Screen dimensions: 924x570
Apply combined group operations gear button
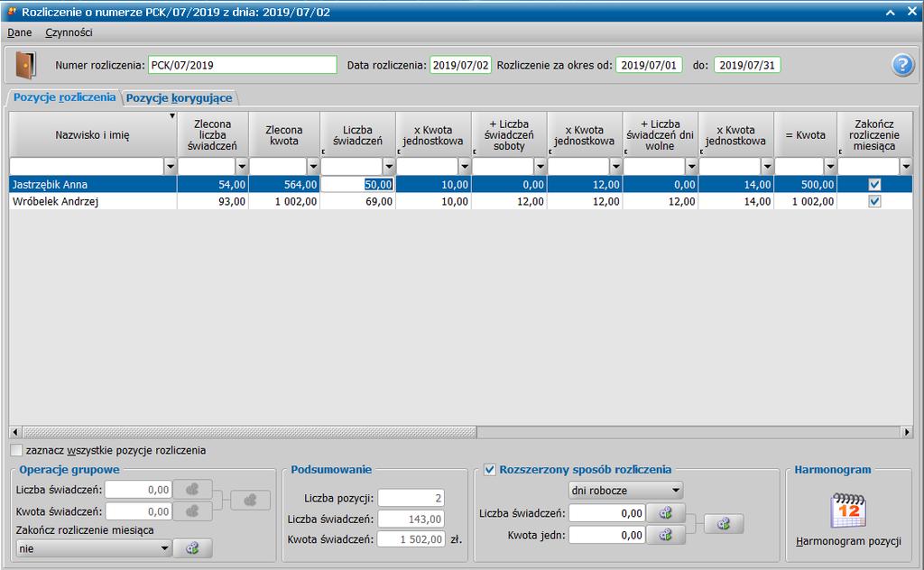point(251,500)
